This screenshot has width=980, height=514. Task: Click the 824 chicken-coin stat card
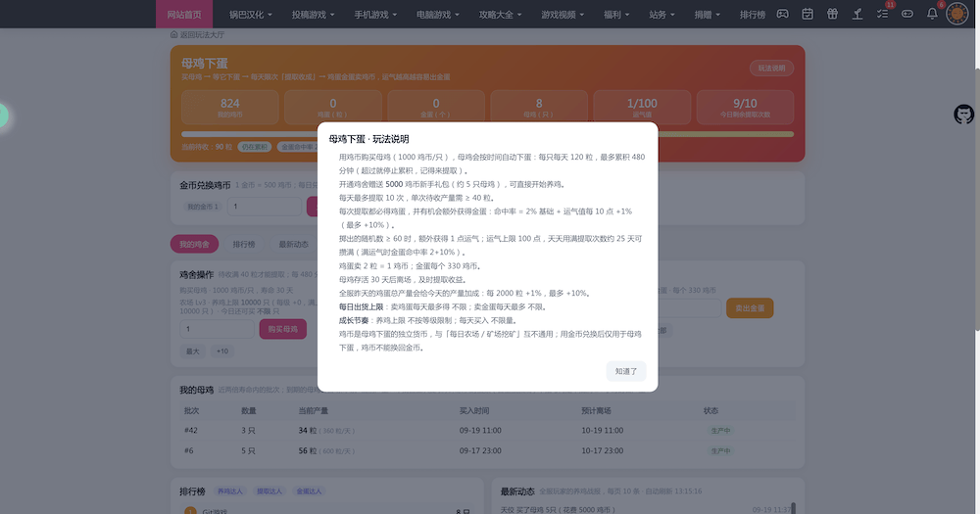pyautogui.click(x=230, y=107)
